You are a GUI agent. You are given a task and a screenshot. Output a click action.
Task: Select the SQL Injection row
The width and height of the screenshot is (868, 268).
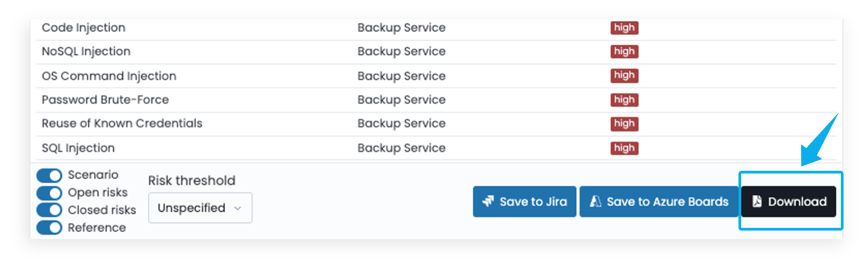point(78,148)
